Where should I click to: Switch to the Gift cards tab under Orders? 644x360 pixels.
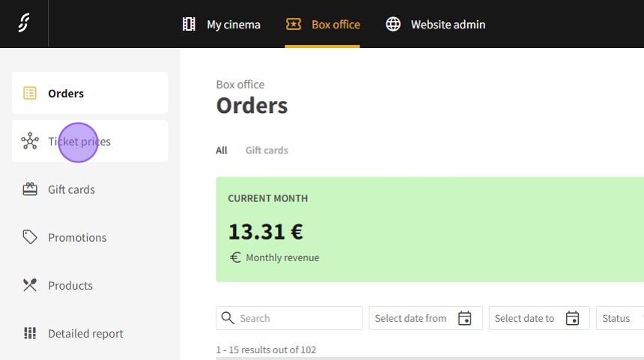[x=267, y=150]
